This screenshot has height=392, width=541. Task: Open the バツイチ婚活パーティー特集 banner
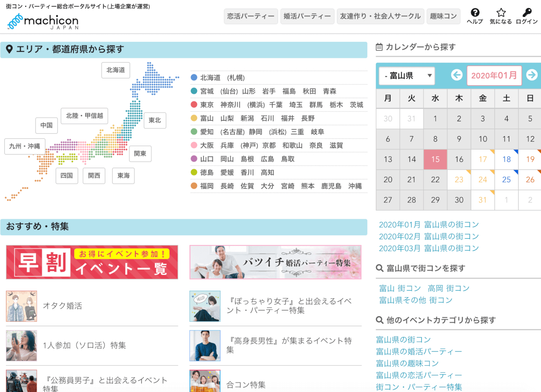point(276,262)
